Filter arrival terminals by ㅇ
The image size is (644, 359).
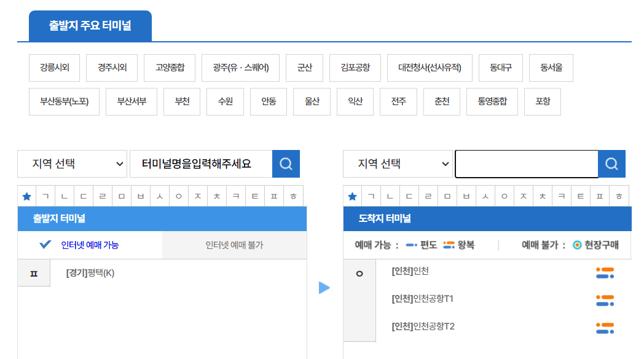[505, 196]
